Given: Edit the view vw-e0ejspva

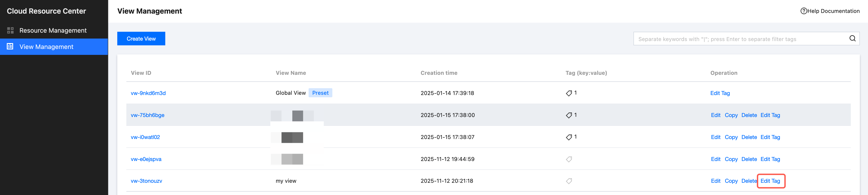Looking at the screenshot, I should [715, 159].
